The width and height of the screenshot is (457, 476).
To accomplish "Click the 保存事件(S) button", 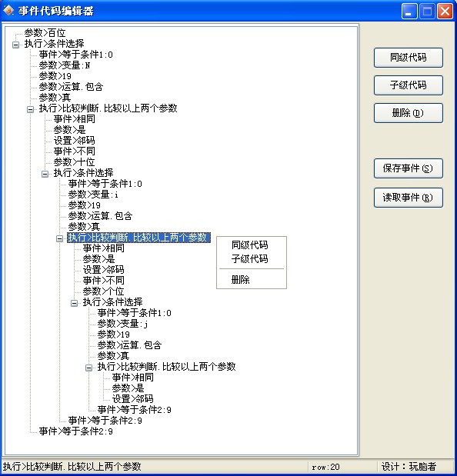I will click(408, 168).
